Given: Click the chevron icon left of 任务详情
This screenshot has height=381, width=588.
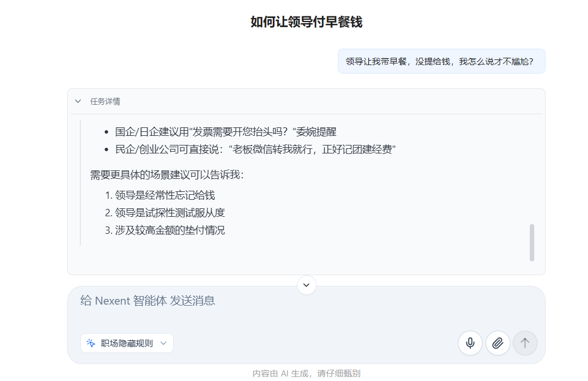Looking at the screenshot, I should click(x=79, y=101).
